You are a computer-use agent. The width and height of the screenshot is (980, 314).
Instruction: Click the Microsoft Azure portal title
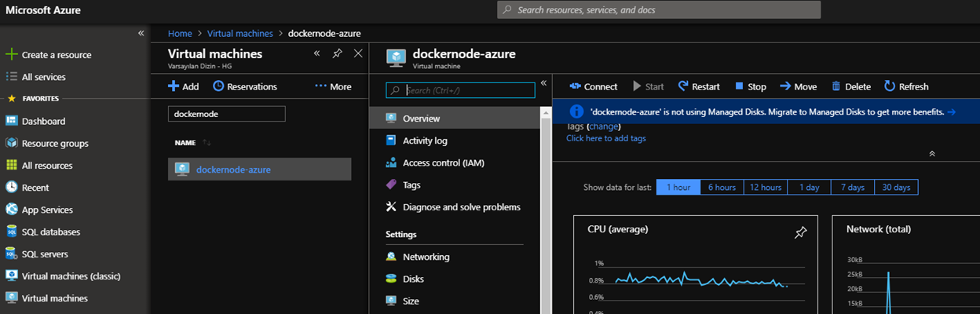coord(43,10)
